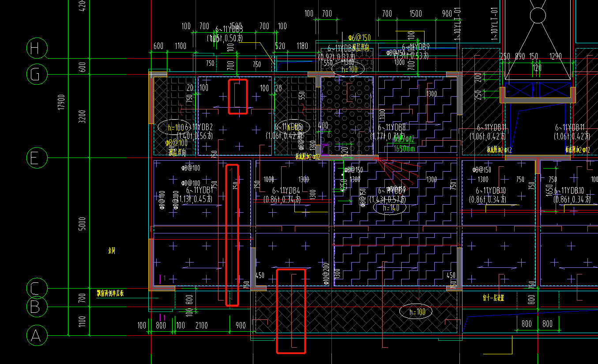The width and height of the screenshot is (598, 364).
Task: Click the (1.13t,0.45方) weight text
Action: [x=195, y=199]
